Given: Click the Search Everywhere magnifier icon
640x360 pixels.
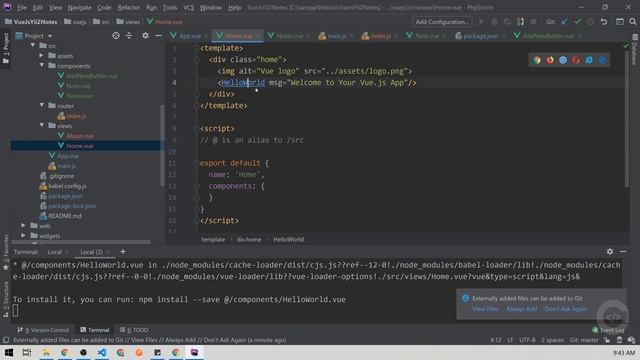Looking at the screenshot, I should (x=633, y=22).
